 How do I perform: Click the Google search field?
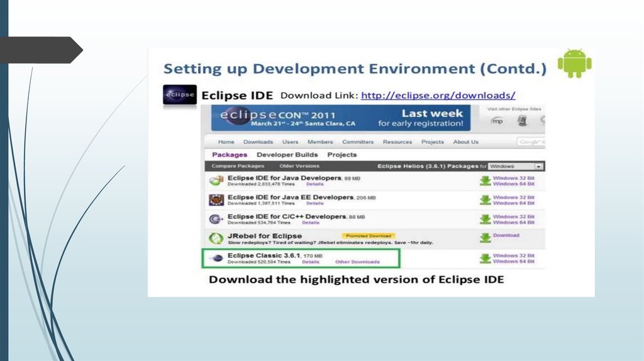click(x=531, y=142)
